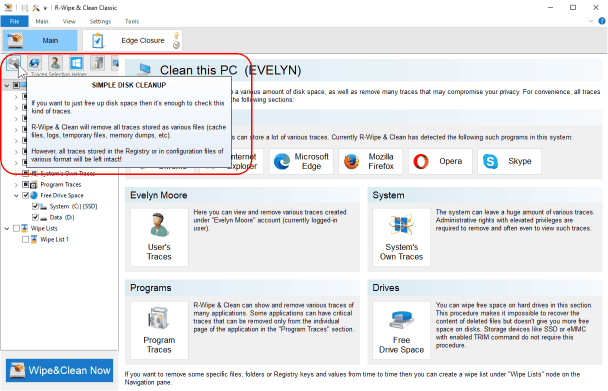The width and height of the screenshot is (608, 391).
Task: Click the clock icon beside Edge Closure
Action: pos(176,45)
